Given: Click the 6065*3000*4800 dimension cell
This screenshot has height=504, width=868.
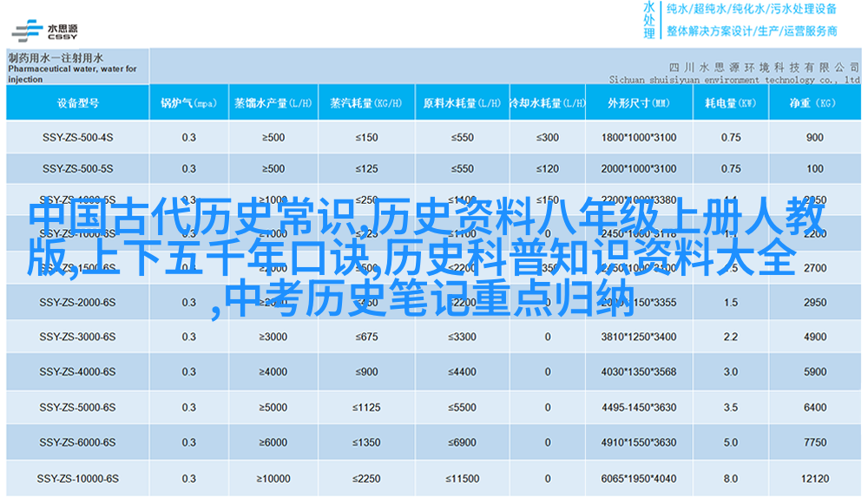Looking at the screenshot, I should (x=638, y=478).
